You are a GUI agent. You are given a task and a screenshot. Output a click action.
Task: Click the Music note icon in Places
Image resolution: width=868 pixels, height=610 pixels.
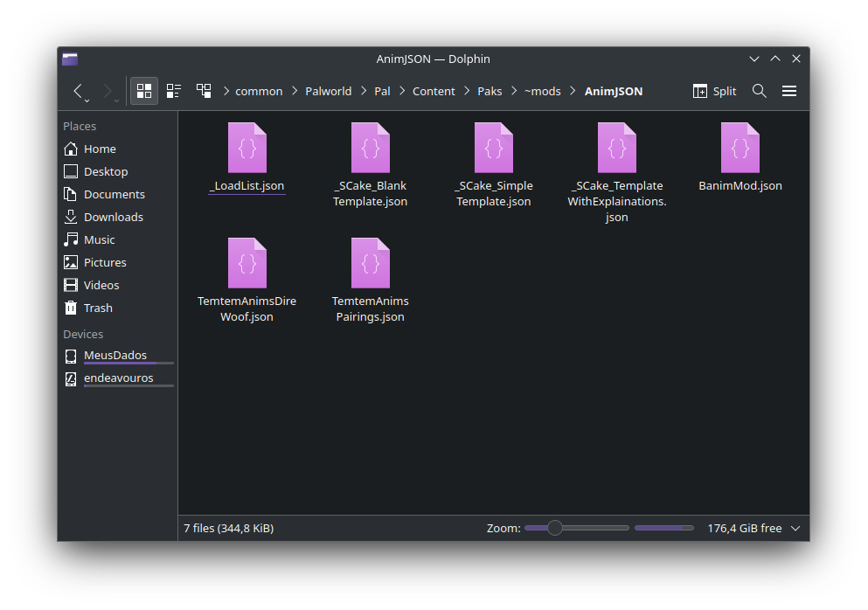pyautogui.click(x=71, y=239)
